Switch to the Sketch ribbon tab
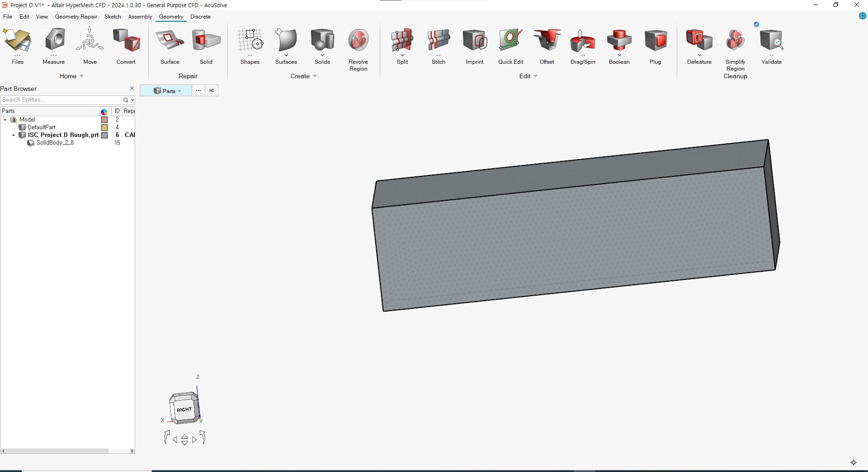The image size is (868, 472). pyautogui.click(x=113, y=17)
